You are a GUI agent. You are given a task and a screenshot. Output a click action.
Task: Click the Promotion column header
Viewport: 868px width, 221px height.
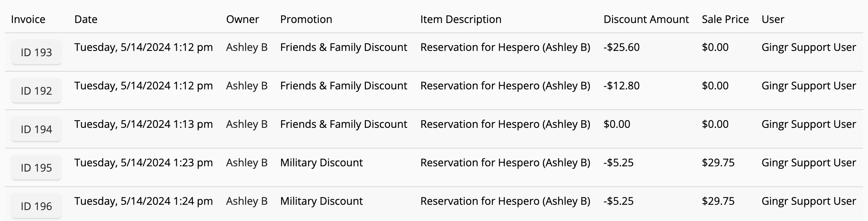[306, 19]
